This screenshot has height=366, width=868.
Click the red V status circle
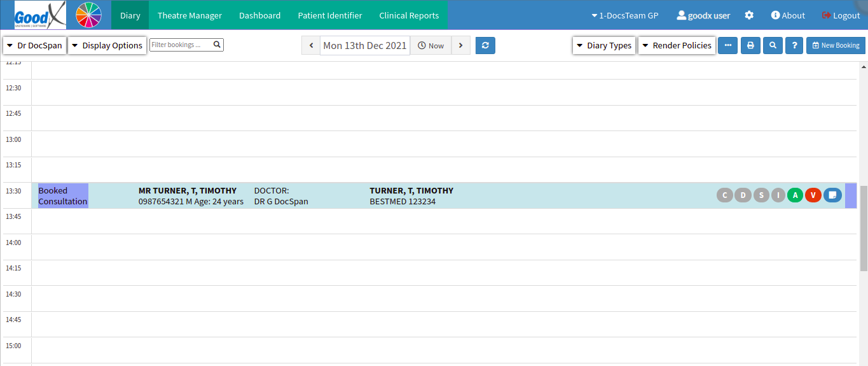813,195
